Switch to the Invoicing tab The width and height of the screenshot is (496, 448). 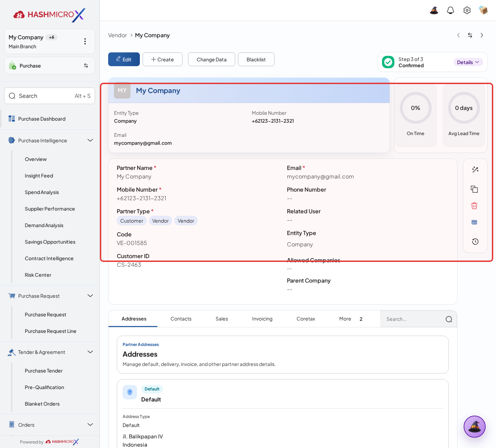(x=262, y=319)
